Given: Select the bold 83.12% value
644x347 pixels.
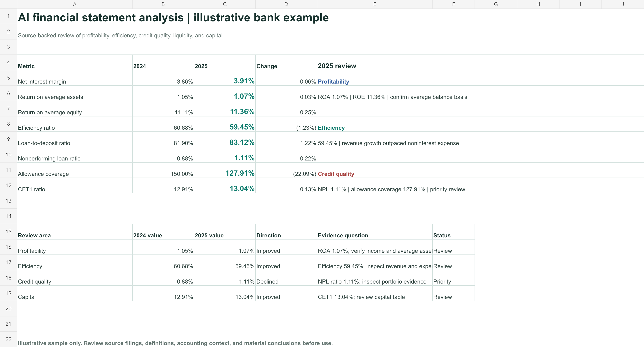Looking at the screenshot, I should click(x=225, y=140).
